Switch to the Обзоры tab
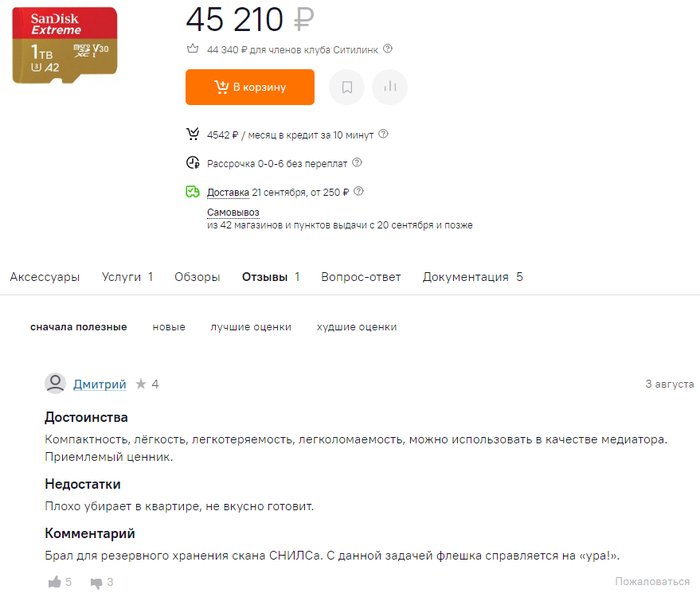The width and height of the screenshot is (700, 597). [197, 277]
